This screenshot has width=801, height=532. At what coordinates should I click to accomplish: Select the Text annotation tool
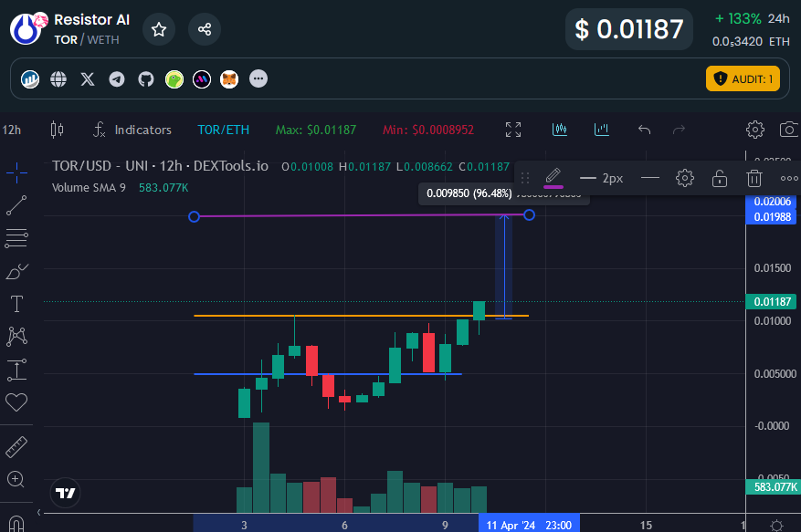(x=16, y=304)
